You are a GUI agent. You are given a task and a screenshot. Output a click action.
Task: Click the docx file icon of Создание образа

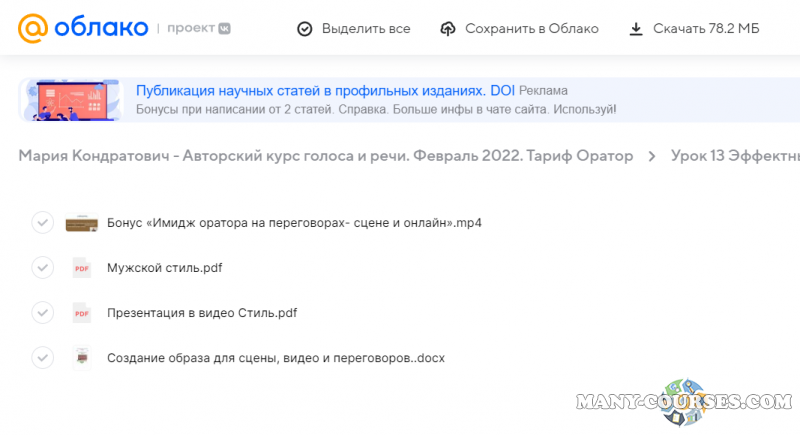[81, 357]
